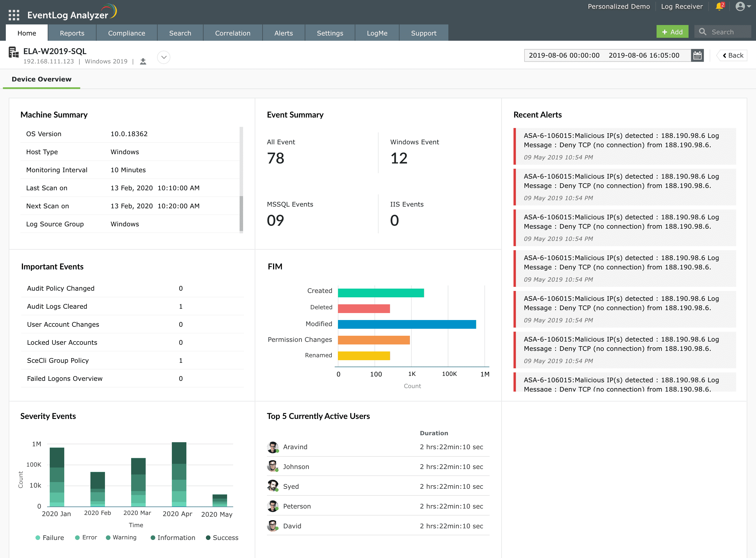Toggle the Success legend series
Image resolution: width=756 pixels, height=558 pixels.
(x=222, y=538)
